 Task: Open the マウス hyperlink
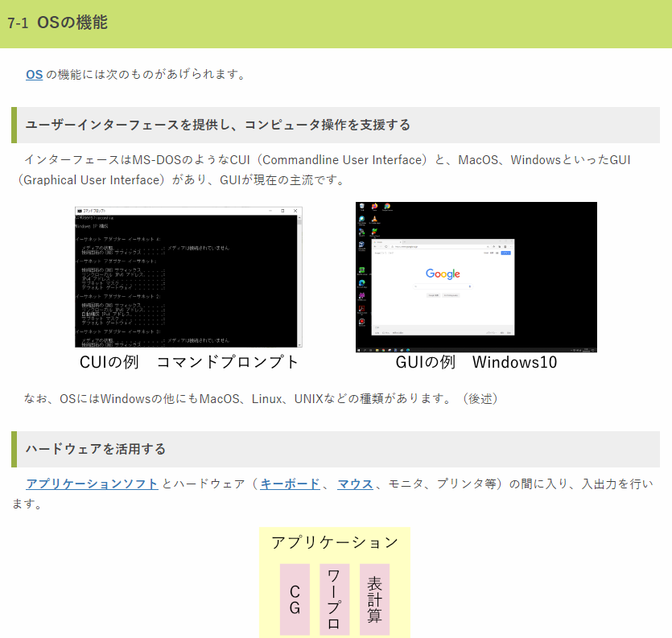[355, 484]
